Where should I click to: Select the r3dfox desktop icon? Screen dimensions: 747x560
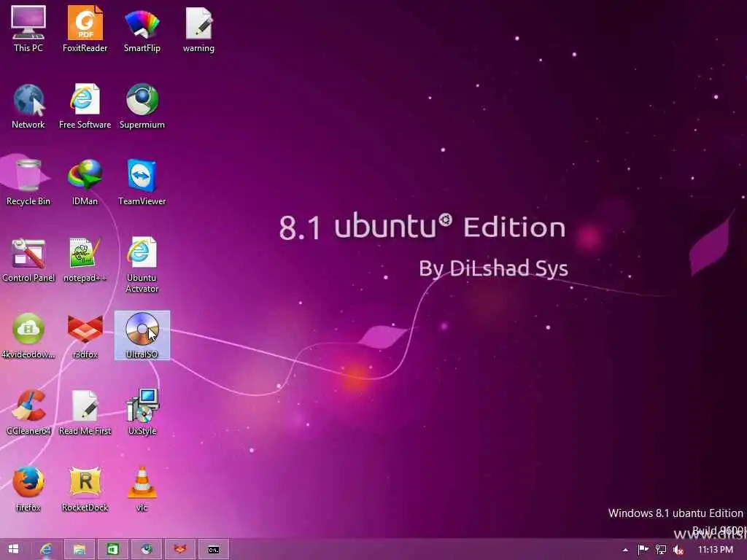85,335
